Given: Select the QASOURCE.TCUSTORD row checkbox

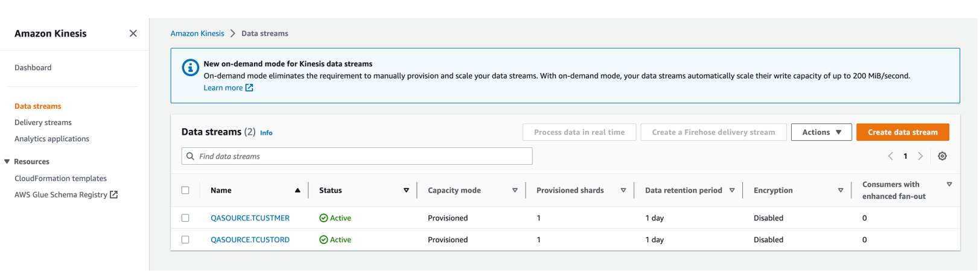Looking at the screenshot, I should coord(186,240).
